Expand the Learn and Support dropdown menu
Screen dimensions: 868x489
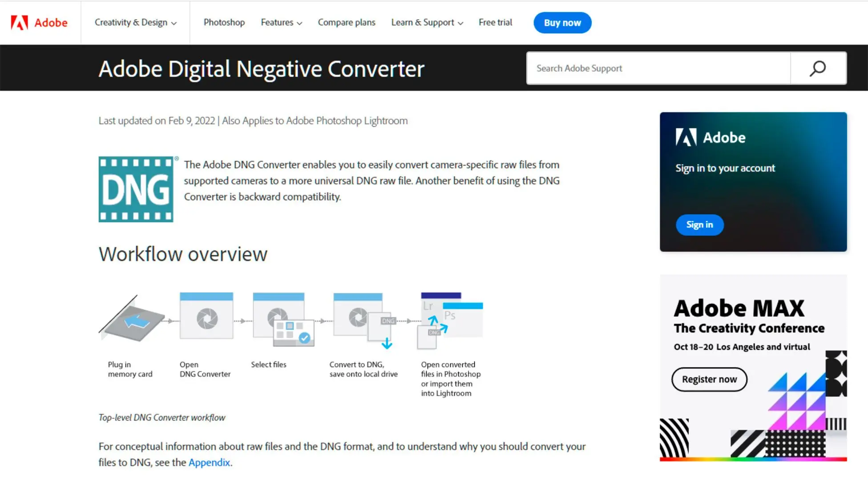426,23
